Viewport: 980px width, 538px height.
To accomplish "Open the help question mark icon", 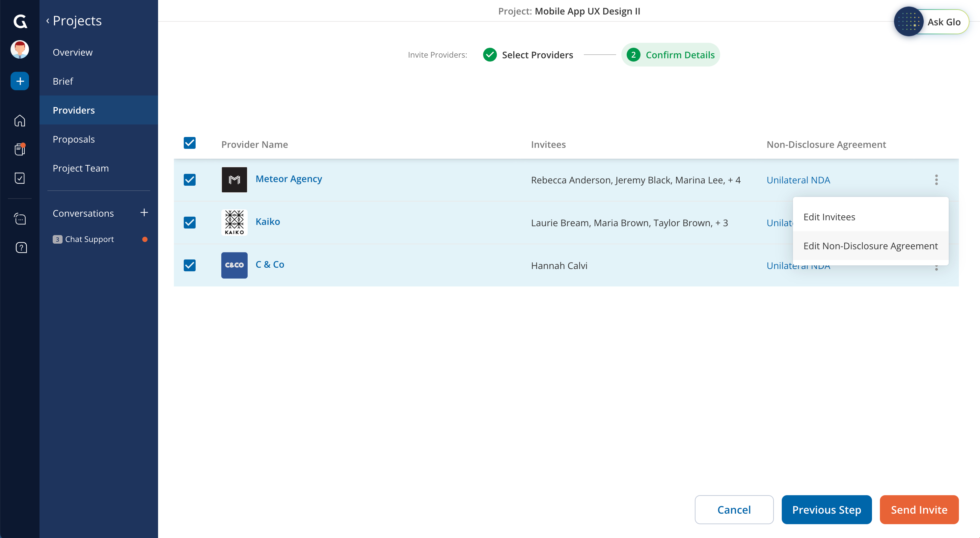I will pos(21,248).
